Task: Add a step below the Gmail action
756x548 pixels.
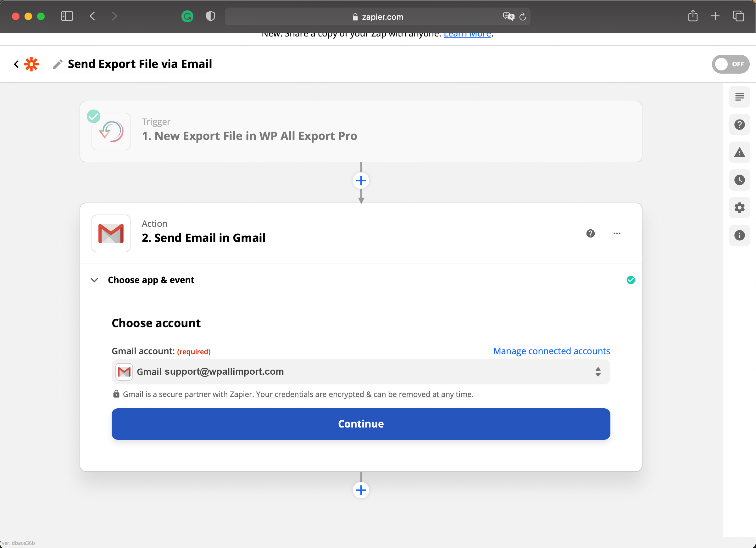Action: (361, 490)
